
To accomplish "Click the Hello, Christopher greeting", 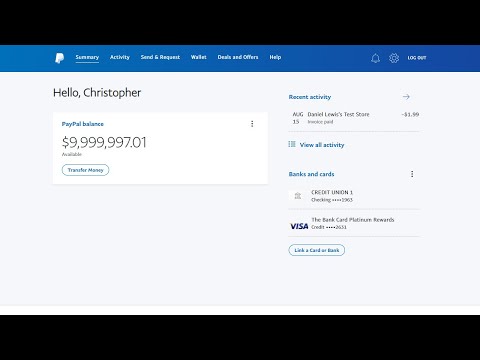I will coord(97,93).
